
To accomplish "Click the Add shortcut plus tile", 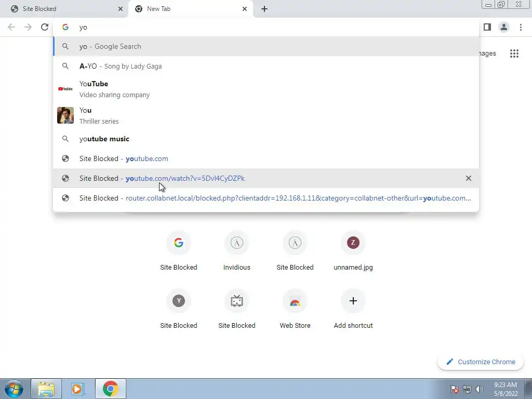I will coord(353,309).
